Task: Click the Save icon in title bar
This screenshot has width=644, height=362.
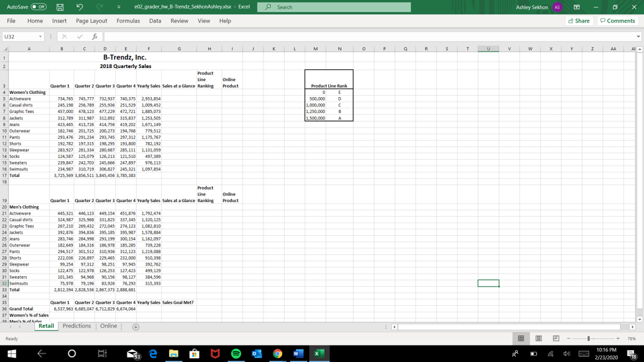Action: pos(60,7)
